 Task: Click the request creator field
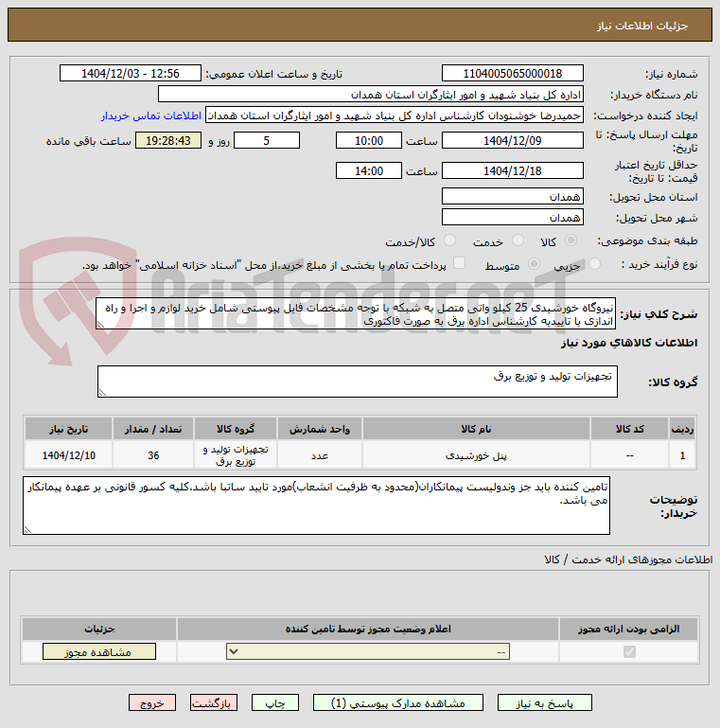[x=395, y=115]
